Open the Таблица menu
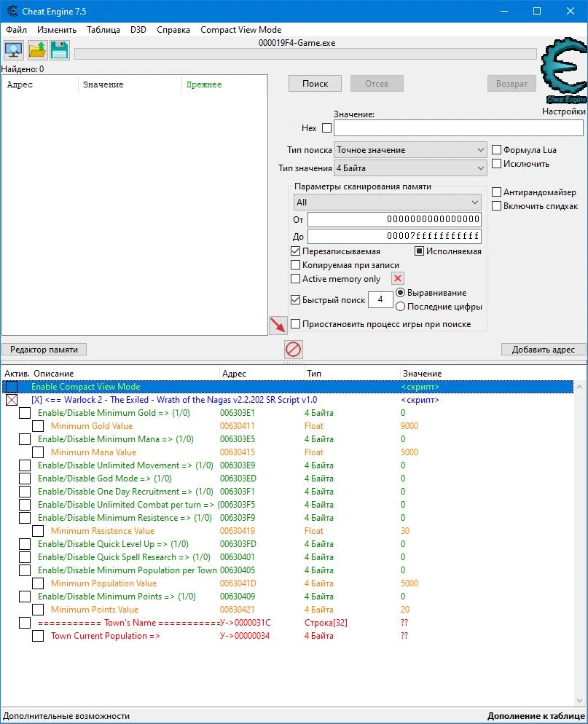Viewport: 588px width, 724px height. [x=103, y=30]
